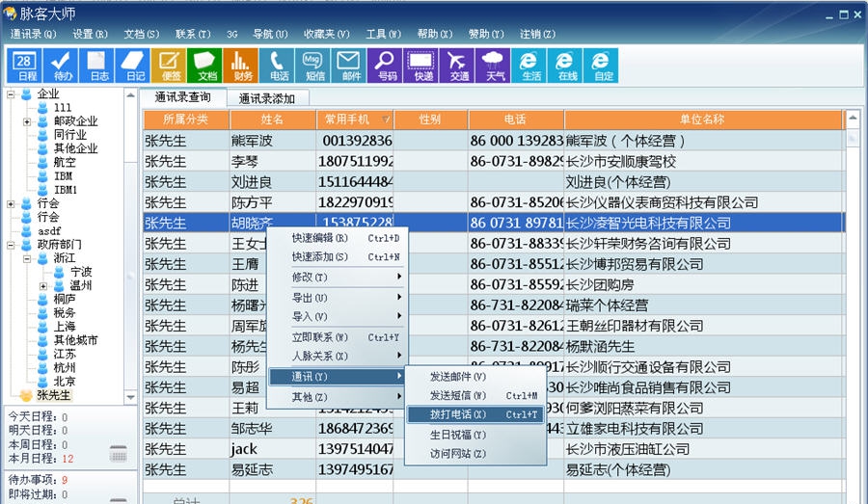Select the 张先生 tree item
Image resolution: width=868 pixels, height=504 pixels.
(x=53, y=395)
